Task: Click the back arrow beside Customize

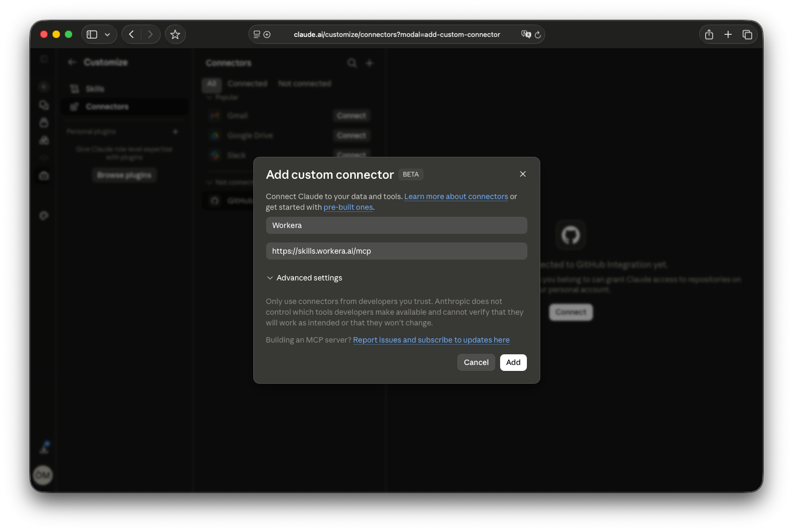Action: tap(72, 62)
